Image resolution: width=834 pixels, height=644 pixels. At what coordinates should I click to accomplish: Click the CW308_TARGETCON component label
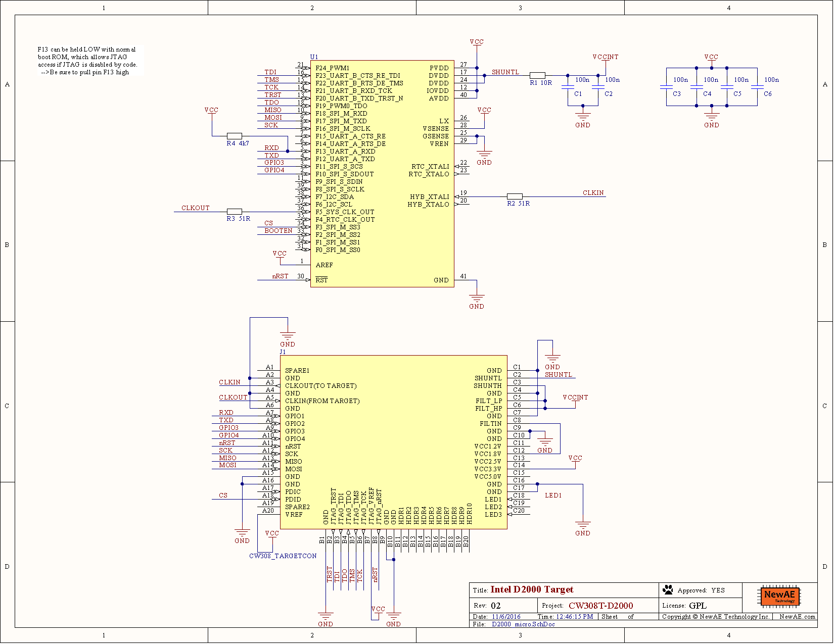tap(283, 556)
